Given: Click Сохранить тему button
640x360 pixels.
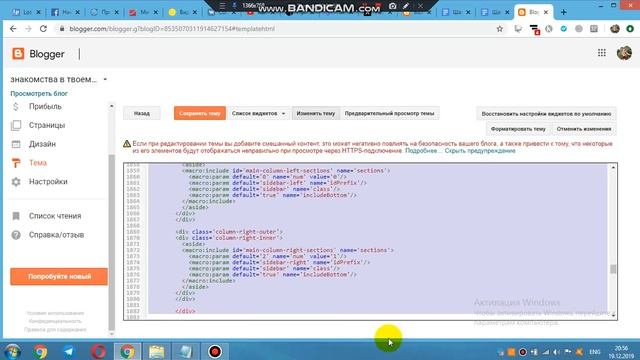Looking at the screenshot, I should coord(200,113).
